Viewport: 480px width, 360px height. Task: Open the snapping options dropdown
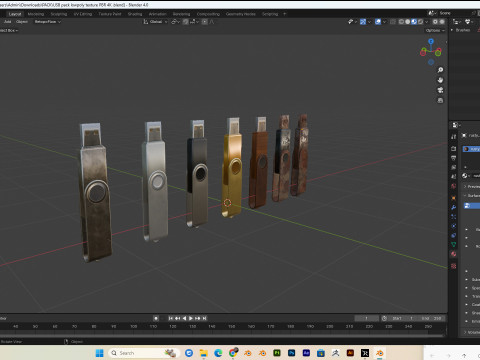coord(195,22)
